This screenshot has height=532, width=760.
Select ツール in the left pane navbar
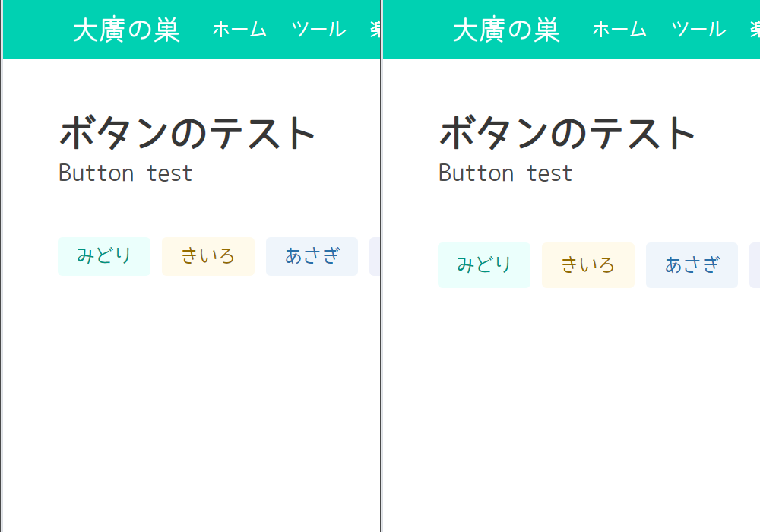[318, 30]
